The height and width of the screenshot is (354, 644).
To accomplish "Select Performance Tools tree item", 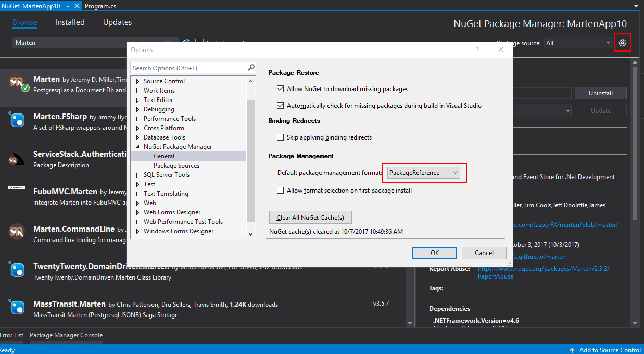I will (x=170, y=119).
